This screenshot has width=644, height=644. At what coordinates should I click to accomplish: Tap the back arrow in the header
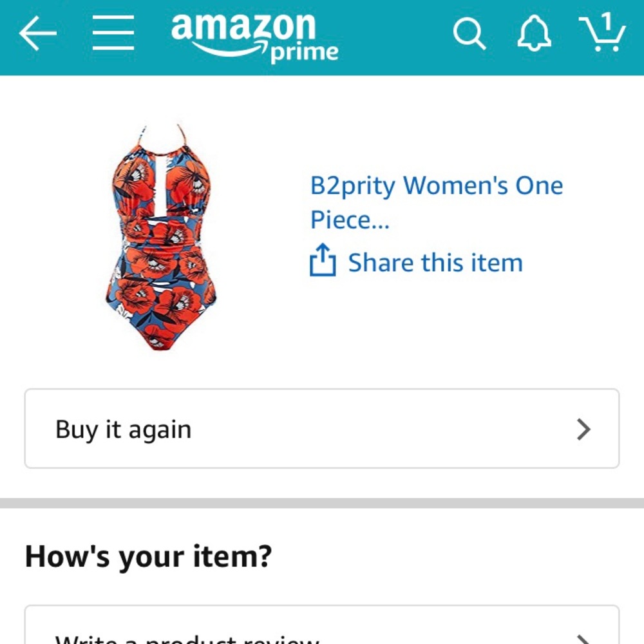[37, 33]
